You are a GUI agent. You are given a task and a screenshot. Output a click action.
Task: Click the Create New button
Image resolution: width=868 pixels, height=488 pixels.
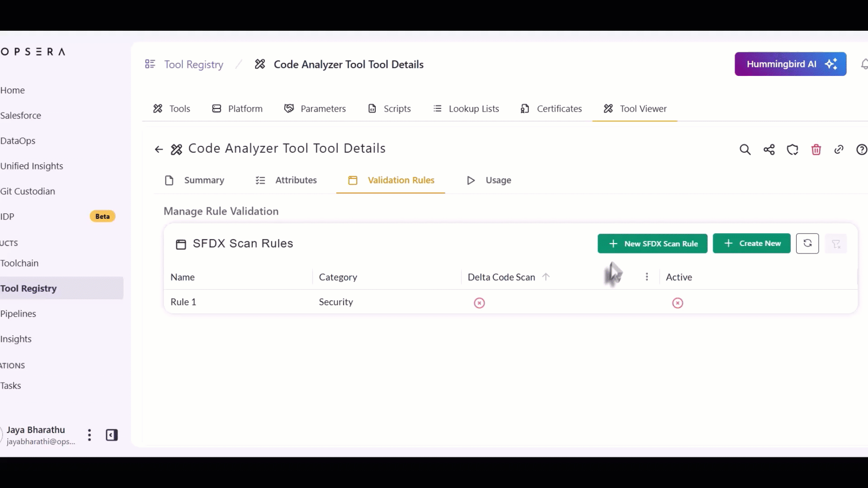click(751, 244)
